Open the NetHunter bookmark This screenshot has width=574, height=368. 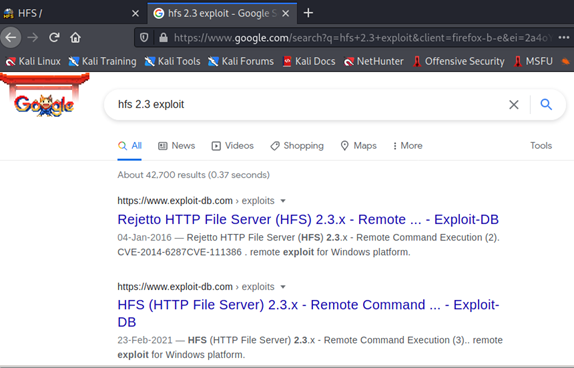374,61
